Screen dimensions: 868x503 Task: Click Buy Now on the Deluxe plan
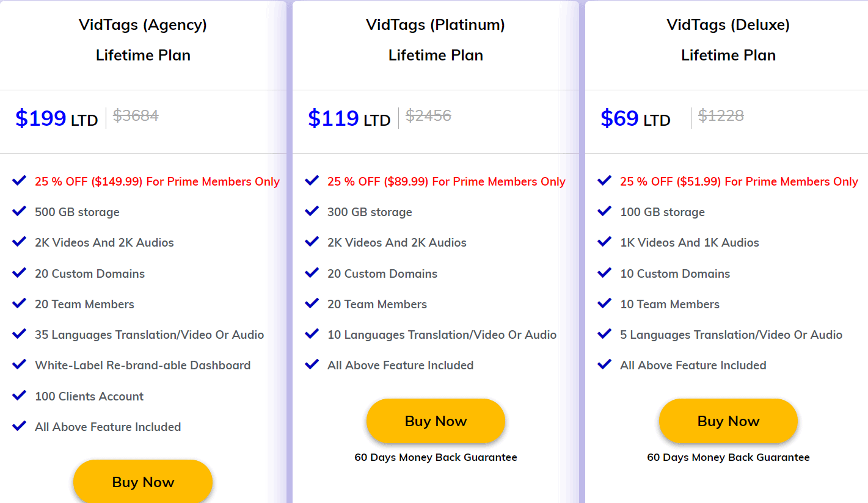tap(728, 421)
